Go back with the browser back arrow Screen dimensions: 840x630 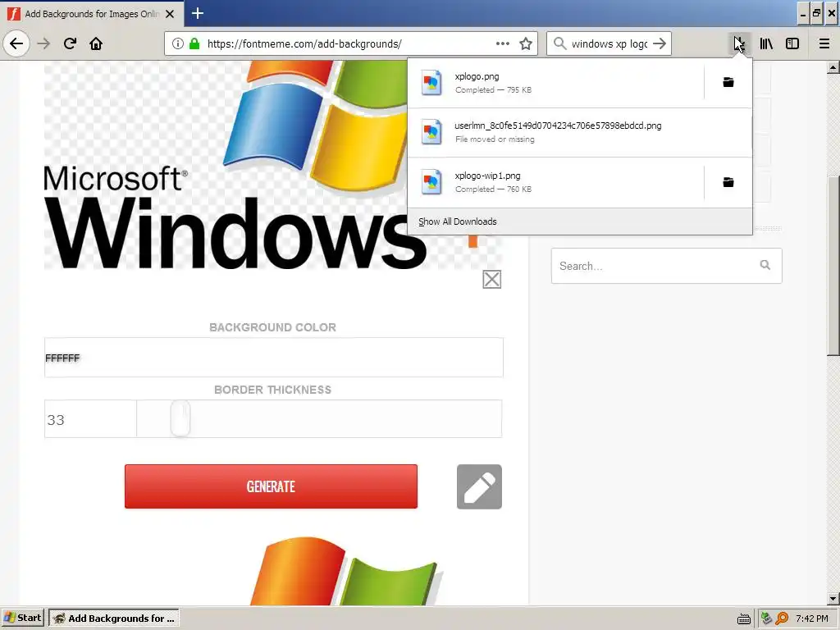tap(16, 43)
